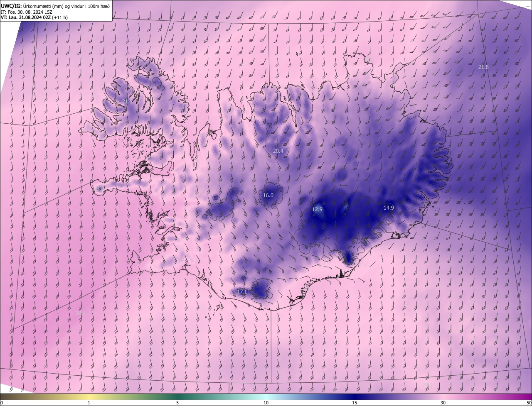The width and height of the screenshot is (532, 406).
Task: Click the 12.9 value label on the map
Action: coord(317,210)
